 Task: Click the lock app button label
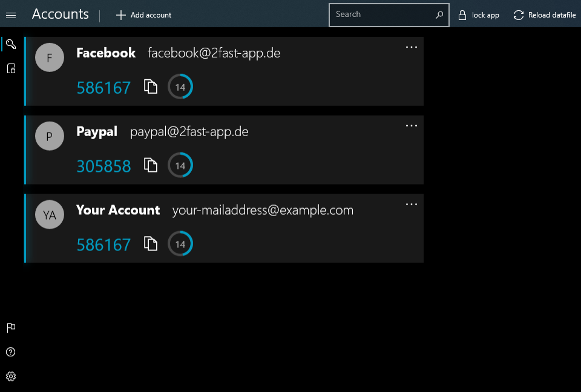(x=485, y=15)
